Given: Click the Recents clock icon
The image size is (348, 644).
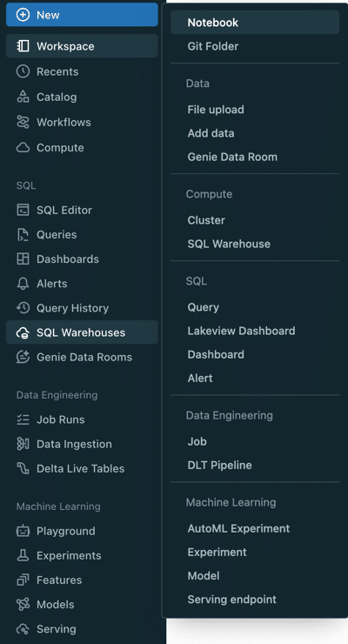Looking at the screenshot, I should pos(23,71).
